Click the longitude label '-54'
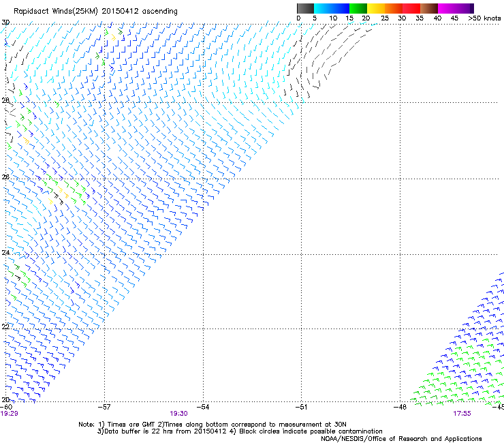This screenshot has height=443, width=504. (203, 407)
